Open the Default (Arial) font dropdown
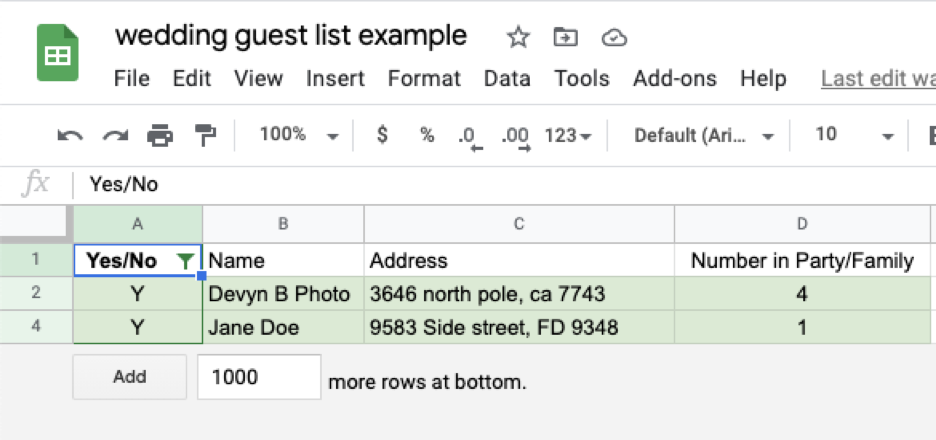This screenshot has width=936, height=440. (705, 135)
